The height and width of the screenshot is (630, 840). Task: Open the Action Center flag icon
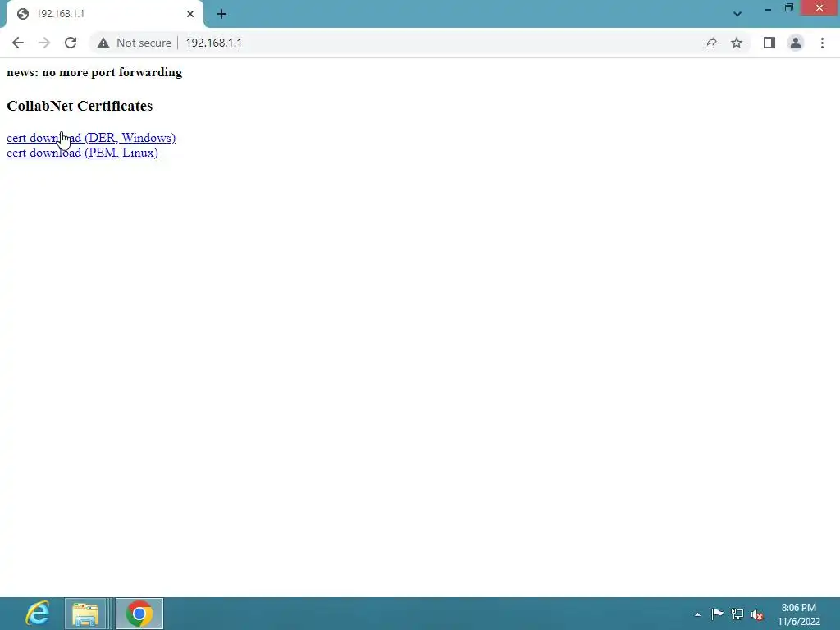[717, 614]
